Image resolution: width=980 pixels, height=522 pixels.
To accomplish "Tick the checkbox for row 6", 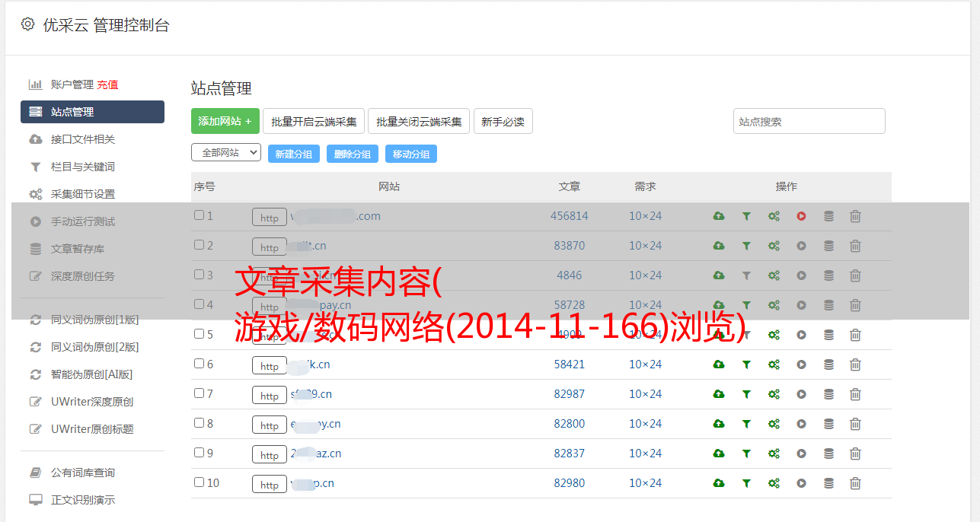I will (x=199, y=364).
